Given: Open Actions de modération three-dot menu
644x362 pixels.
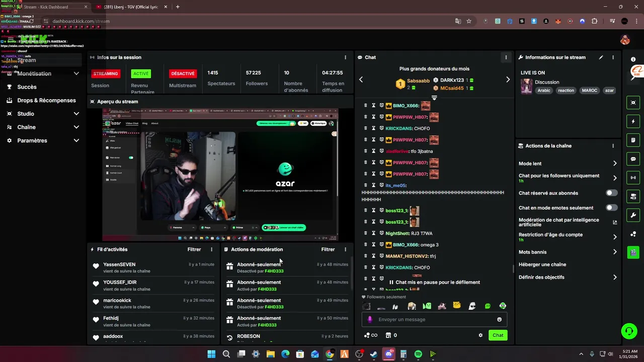Looking at the screenshot, I should pyautogui.click(x=345, y=249).
